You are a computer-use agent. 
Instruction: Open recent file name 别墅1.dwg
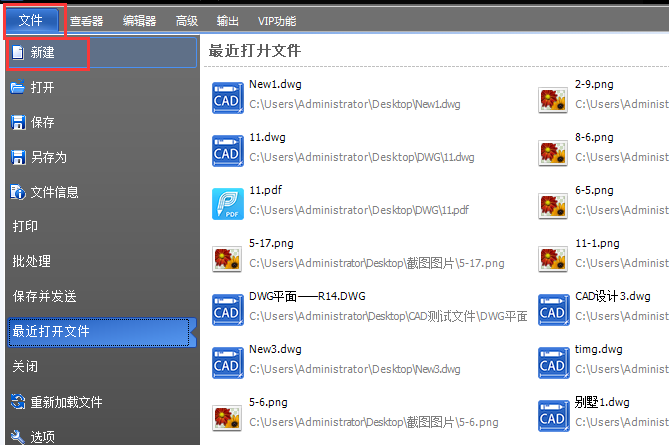[x=602, y=402]
